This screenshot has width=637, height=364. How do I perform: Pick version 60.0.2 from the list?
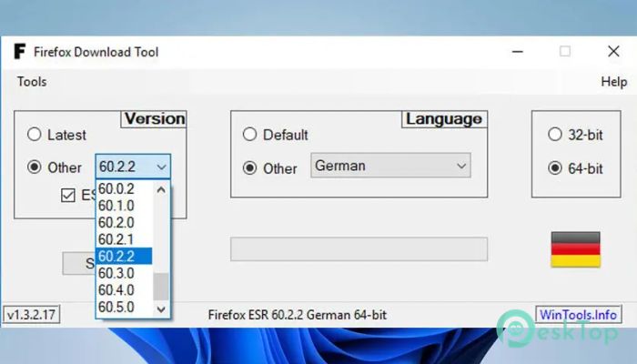pos(125,189)
